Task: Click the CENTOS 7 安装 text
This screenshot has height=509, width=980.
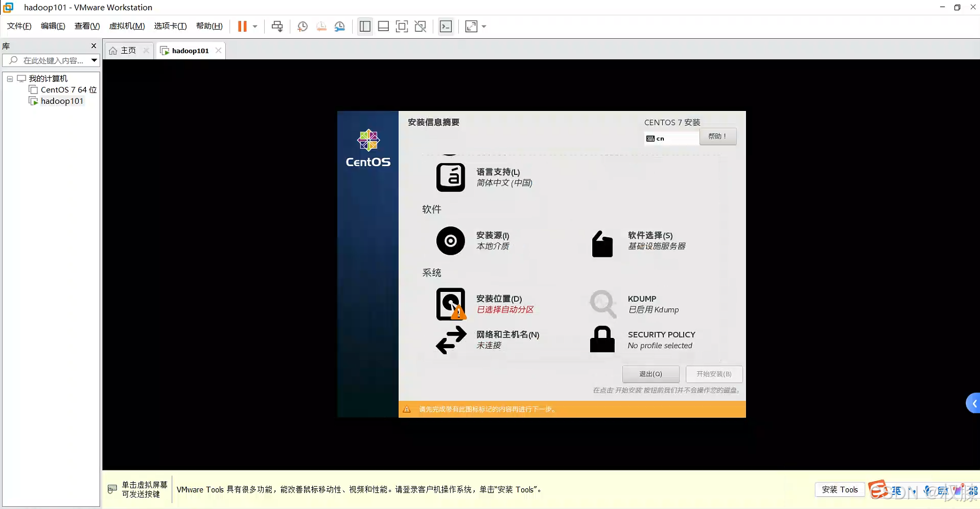Action: (672, 122)
